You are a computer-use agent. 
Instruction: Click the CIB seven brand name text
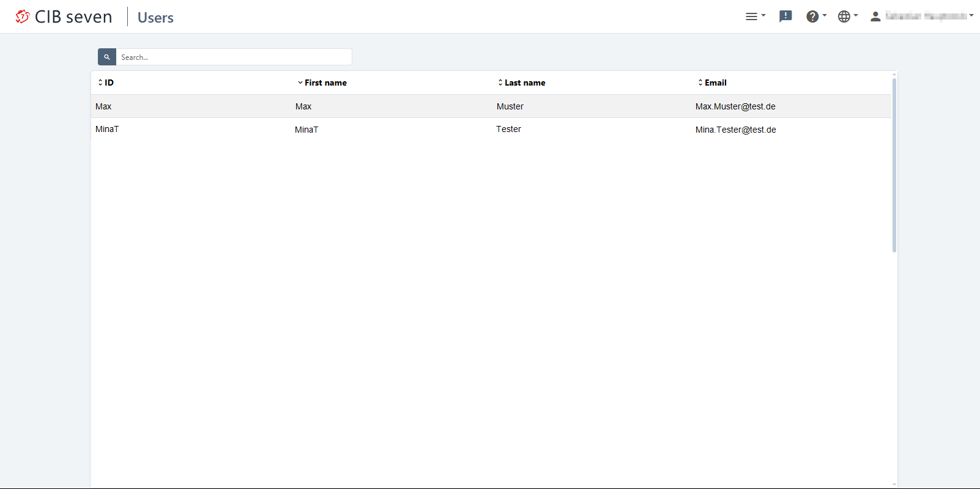[x=73, y=17]
